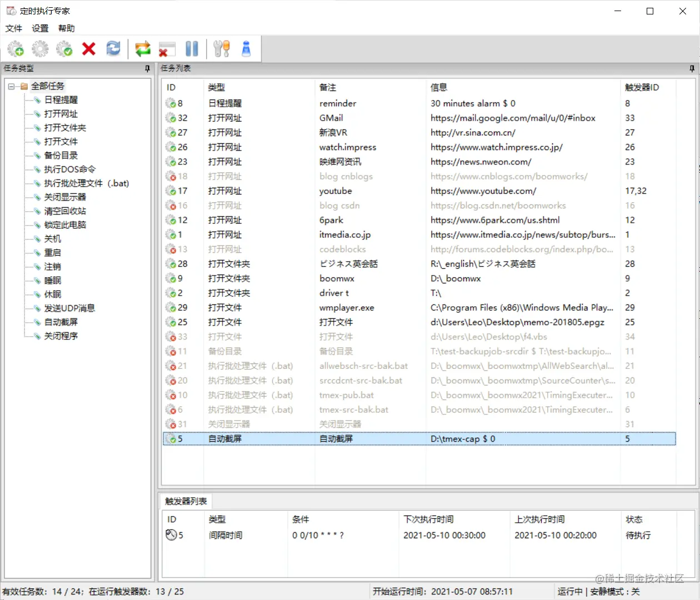Viewport: 700px width, 600px height.
Task: Switch to the 触发器列表 tab
Action: [186, 501]
